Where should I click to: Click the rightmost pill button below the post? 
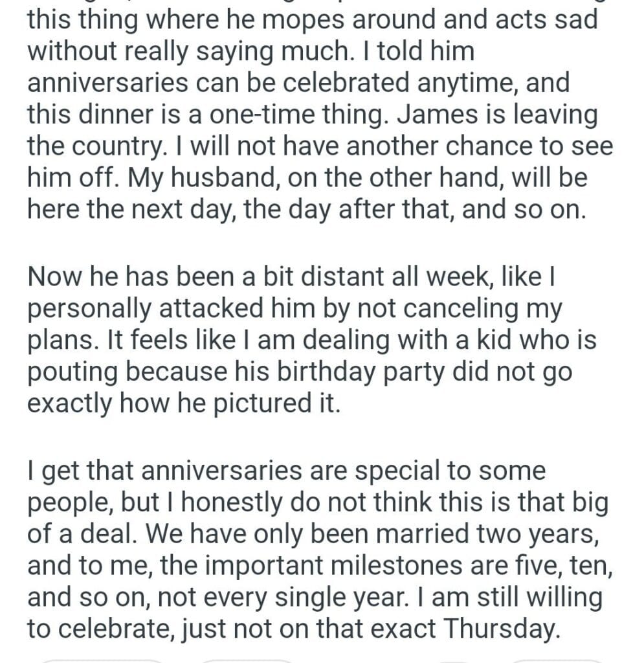557,660
